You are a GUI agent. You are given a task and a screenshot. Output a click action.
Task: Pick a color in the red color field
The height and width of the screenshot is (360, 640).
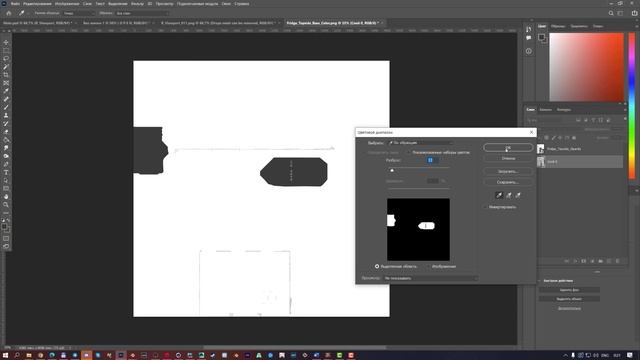click(587, 67)
